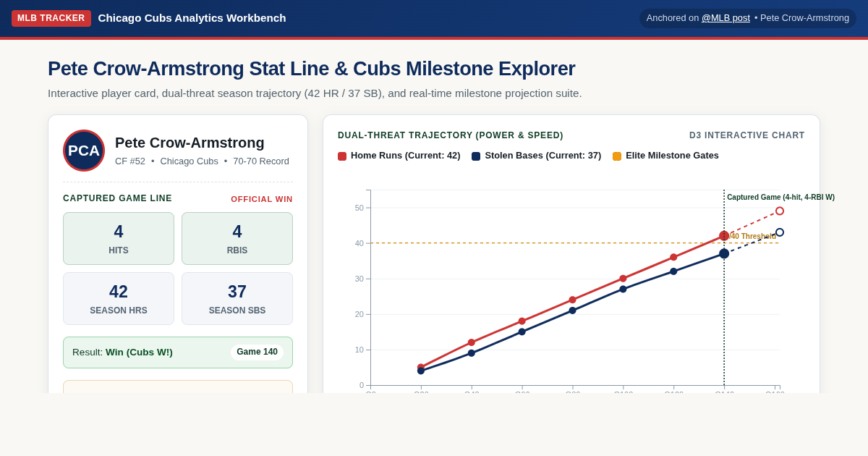The width and height of the screenshot is (868, 456).
Task: Click the y-axis tick label 30
Action: pos(359,279)
